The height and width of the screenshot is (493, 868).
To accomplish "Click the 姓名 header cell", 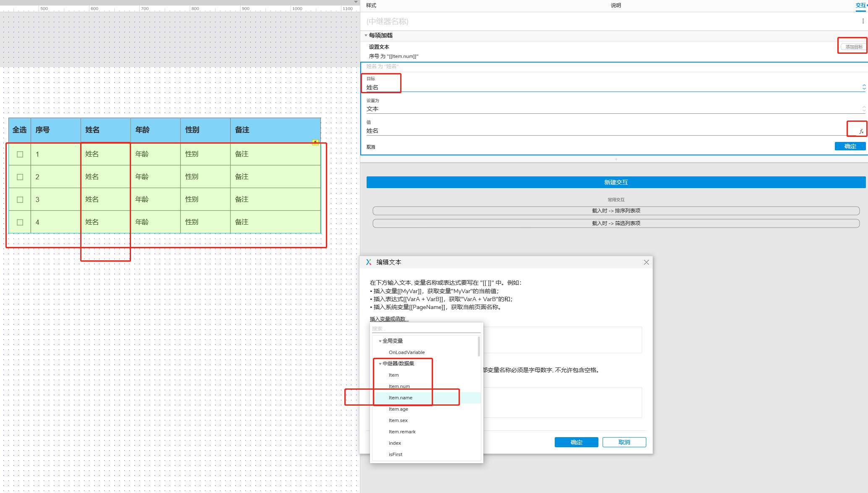I will pos(106,130).
